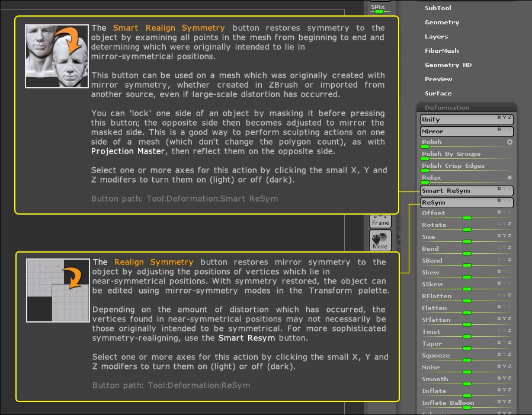This screenshot has width=532, height=415.
Task: Expand the FiberMesh sub-palette
Action: point(442,50)
